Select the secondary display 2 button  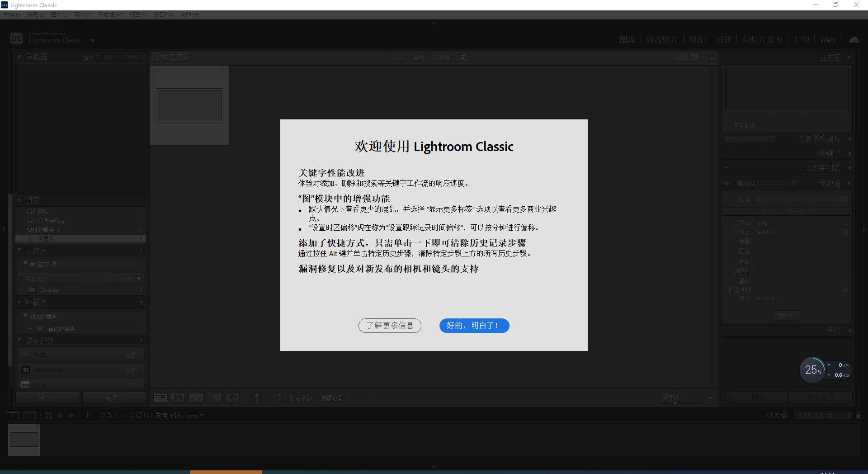(29, 416)
